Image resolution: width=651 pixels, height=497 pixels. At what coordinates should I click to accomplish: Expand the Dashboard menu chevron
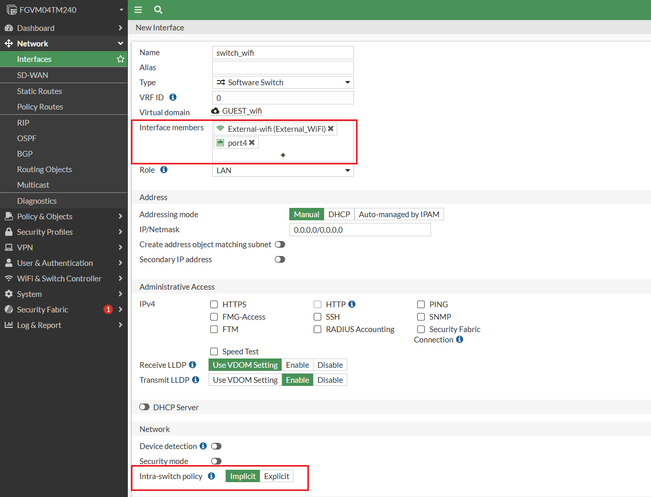[120, 28]
